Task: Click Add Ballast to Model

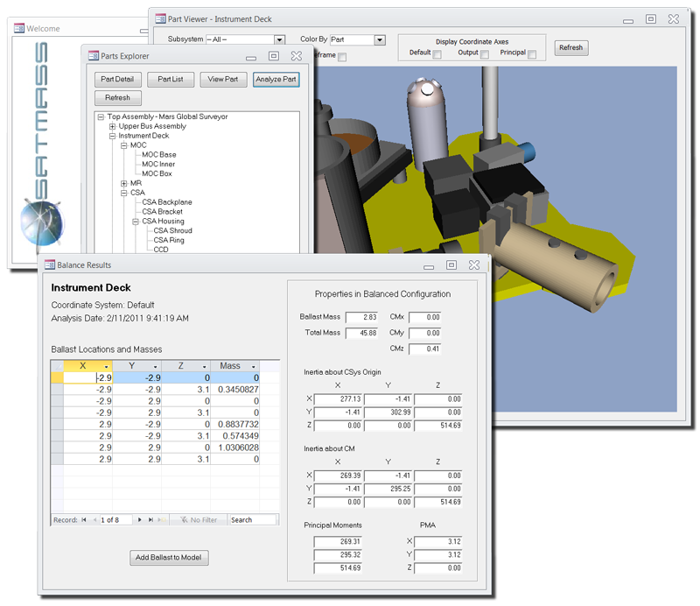Action: [x=169, y=557]
